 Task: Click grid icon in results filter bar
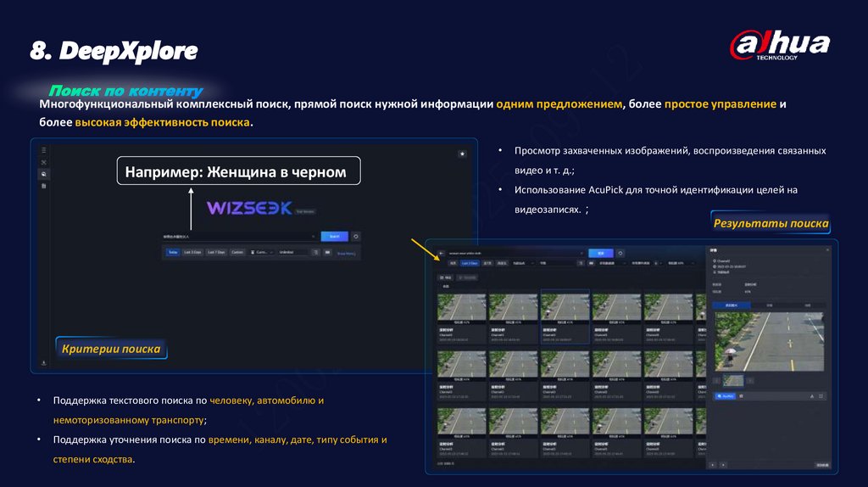pos(591,263)
